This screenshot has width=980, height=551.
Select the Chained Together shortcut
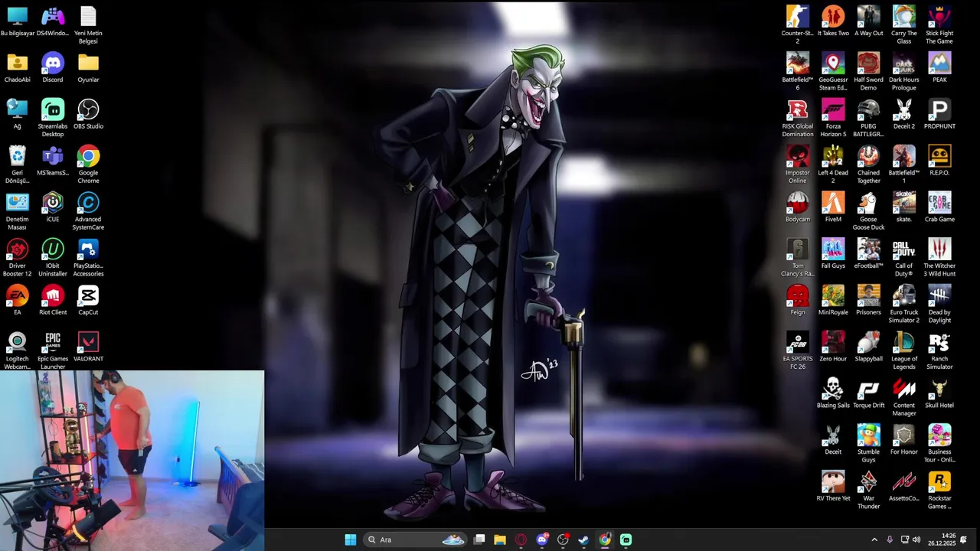(868, 165)
